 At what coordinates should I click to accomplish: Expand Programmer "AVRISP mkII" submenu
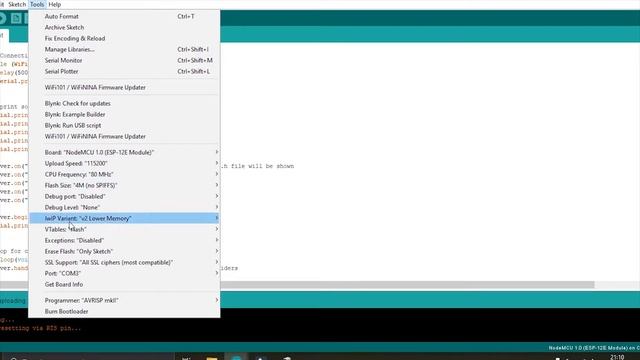[124, 300]
